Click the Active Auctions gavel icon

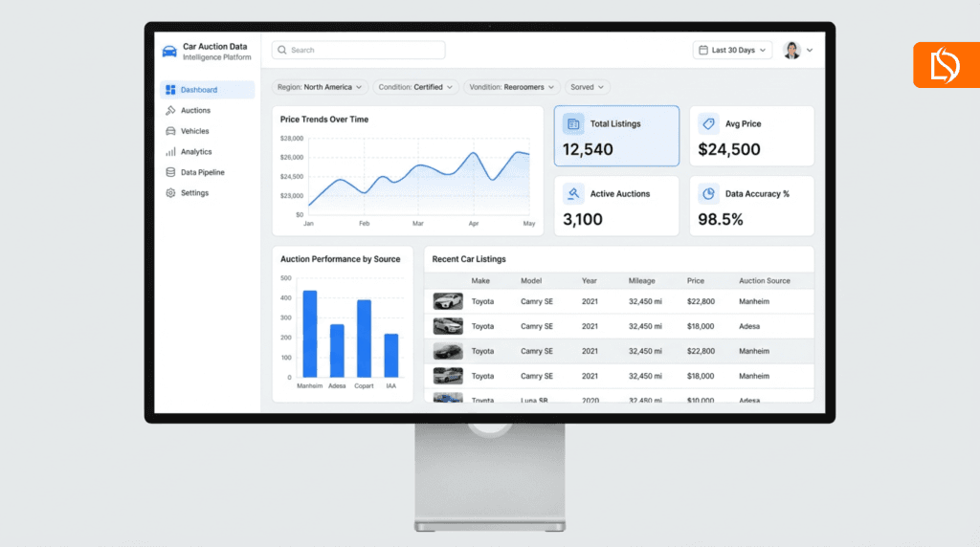(573, 193)
